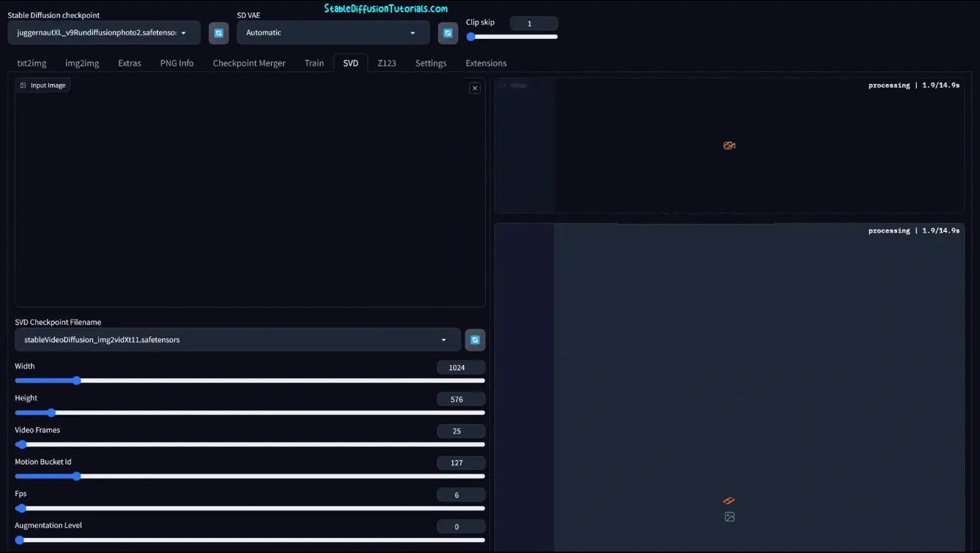Click the Height slider track
This screenshot has height=553, width=980.
pos(249,413)
